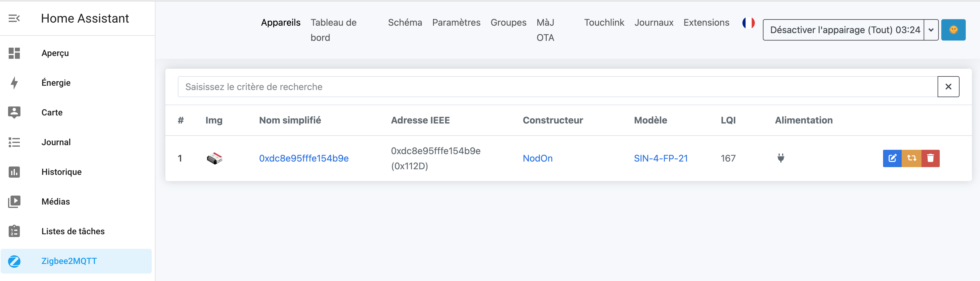Screen dimensions: 980x281
Task: Clear the search field with X button
Action: tap(948, 87)
